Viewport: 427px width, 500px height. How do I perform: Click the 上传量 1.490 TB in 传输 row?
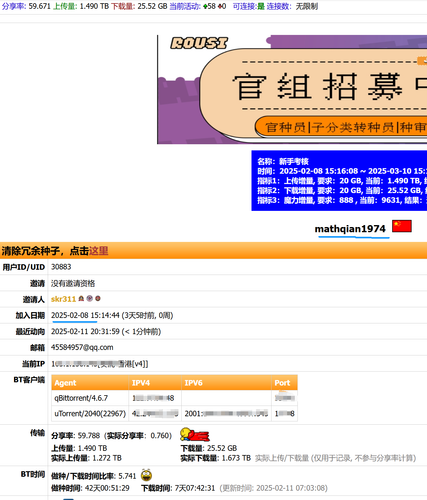(x=79, y=448)
